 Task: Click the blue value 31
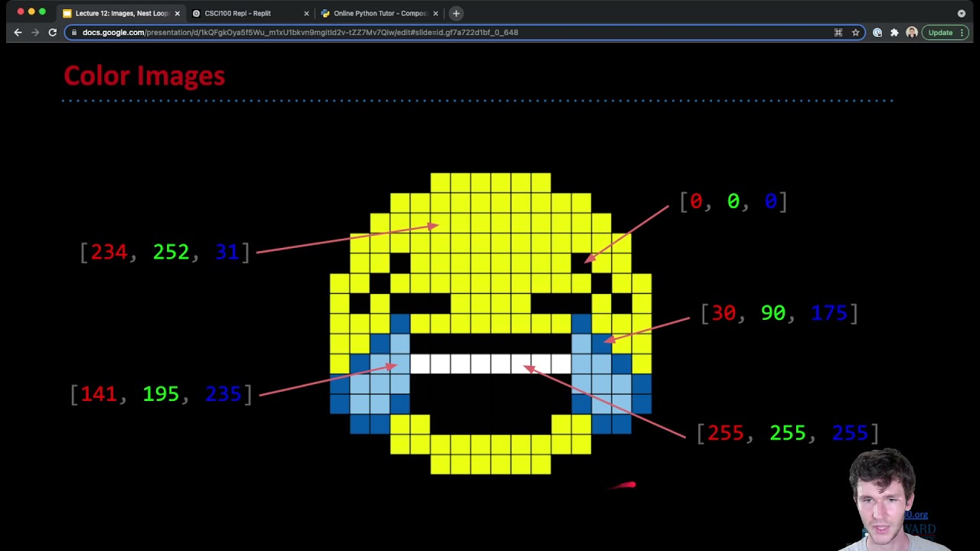click(227, 252)
